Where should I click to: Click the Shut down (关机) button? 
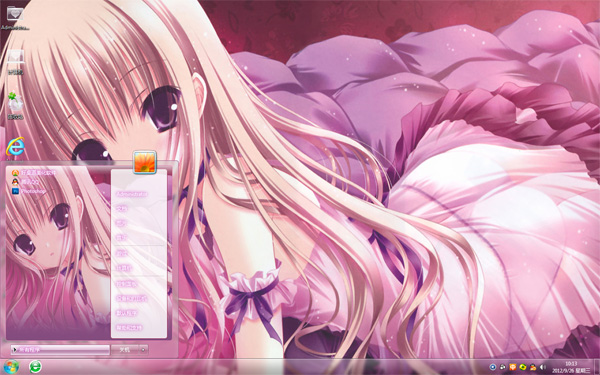125,349
